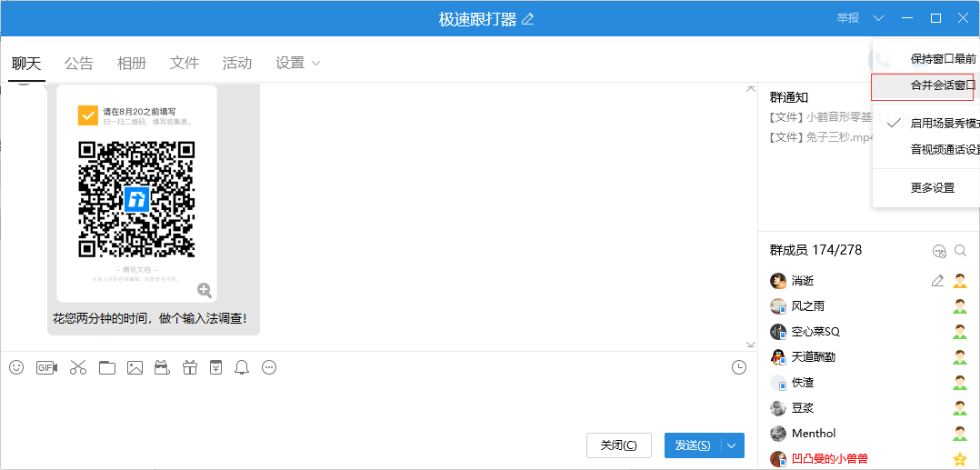Click avatar of member Menthol
The width and height of the screenshot is (980, 470).
pos(777,433)
